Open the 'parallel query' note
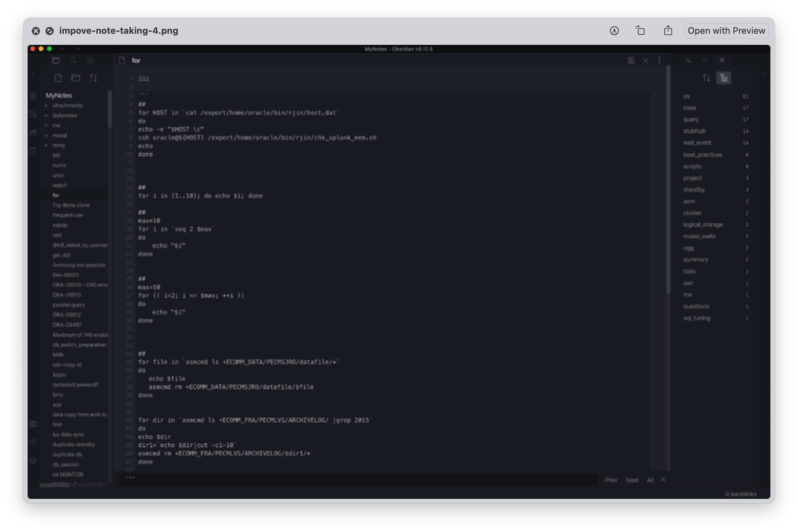 coord(69,305)
